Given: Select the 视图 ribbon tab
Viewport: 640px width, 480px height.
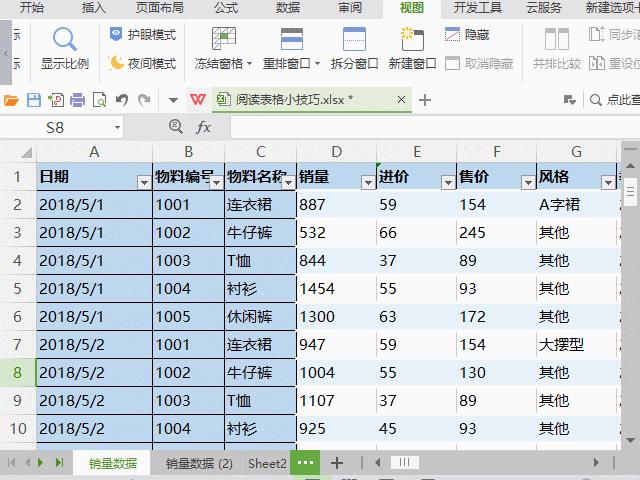Looking at the screenshot, I should (411, 8).
